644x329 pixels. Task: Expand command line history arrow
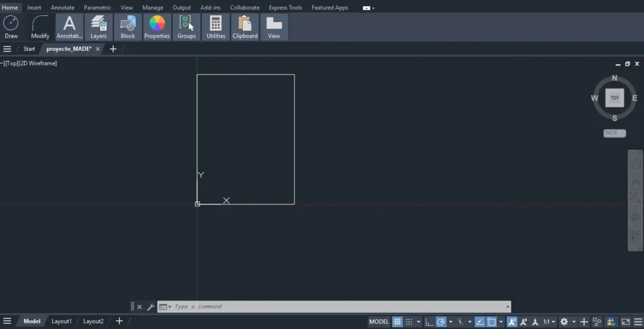[508, 306]
